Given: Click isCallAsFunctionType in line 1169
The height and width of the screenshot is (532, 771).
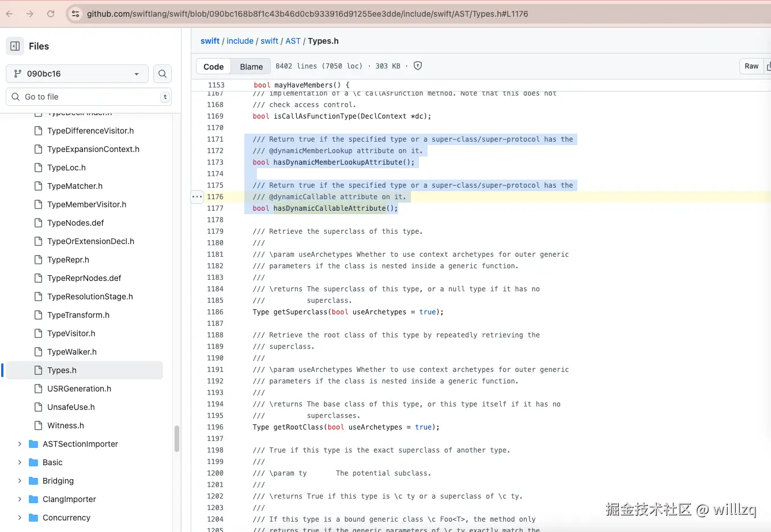Looking at the screenshot, I should (315, 116).
